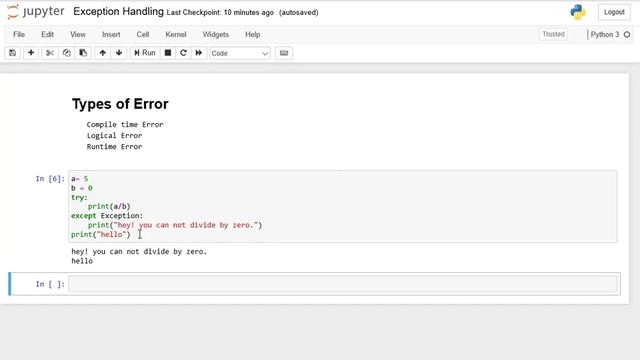The image size is (640, 360).
Task: Click inside the empty code cell input
Action: coord(343,284)
